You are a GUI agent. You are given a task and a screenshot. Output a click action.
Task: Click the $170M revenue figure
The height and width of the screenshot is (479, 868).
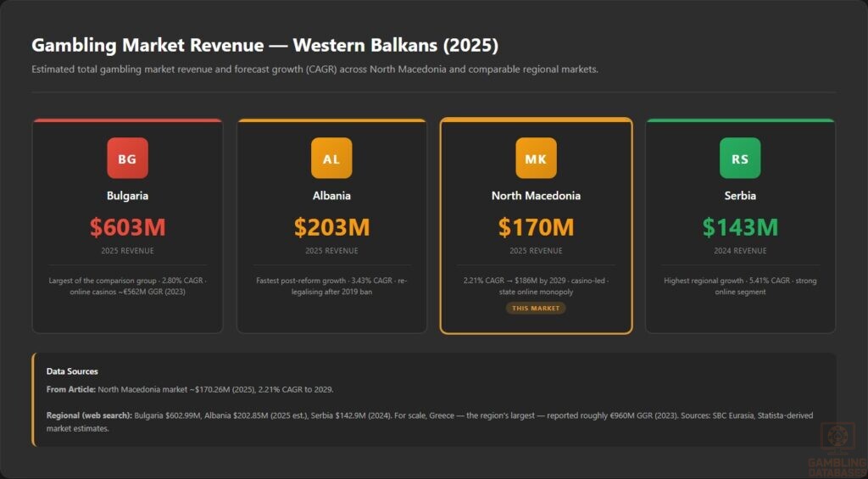[x=536, y=227]
